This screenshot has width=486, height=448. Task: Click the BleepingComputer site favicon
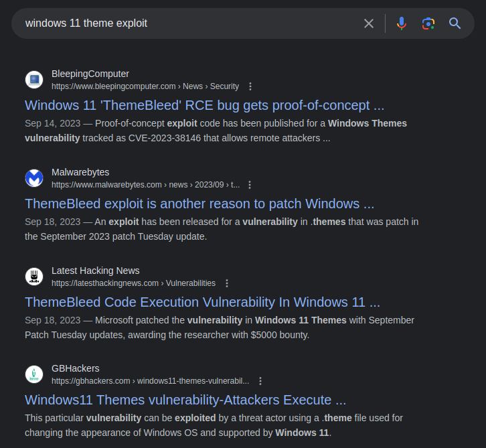tap(34, 80)
